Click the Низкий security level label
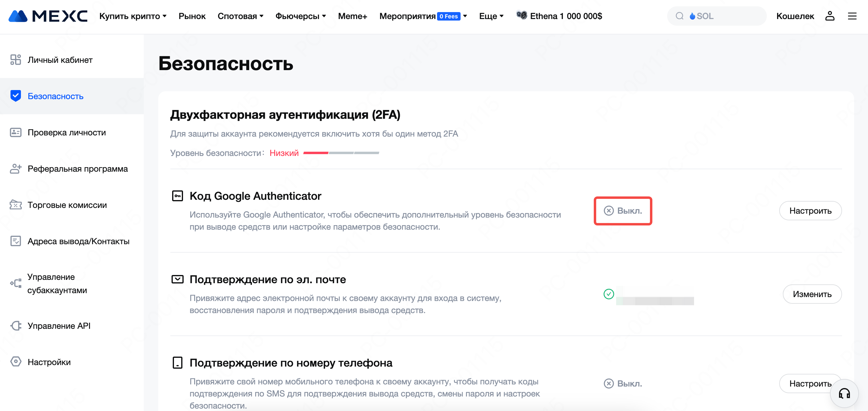 (284, 153)
